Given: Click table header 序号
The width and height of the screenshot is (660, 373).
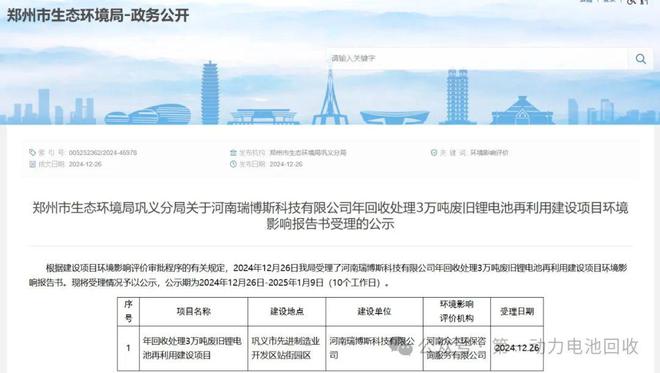Looking at the screenshot, I should 128,312.
